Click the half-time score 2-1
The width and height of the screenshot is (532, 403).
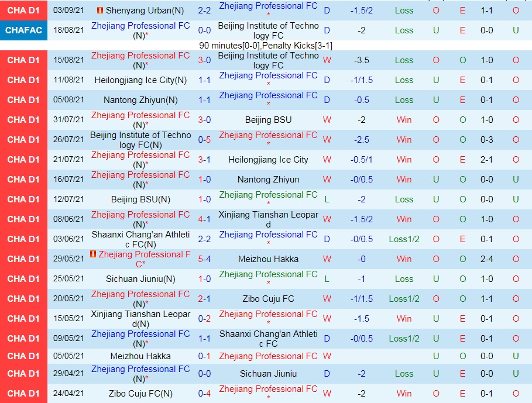(486, 160)
